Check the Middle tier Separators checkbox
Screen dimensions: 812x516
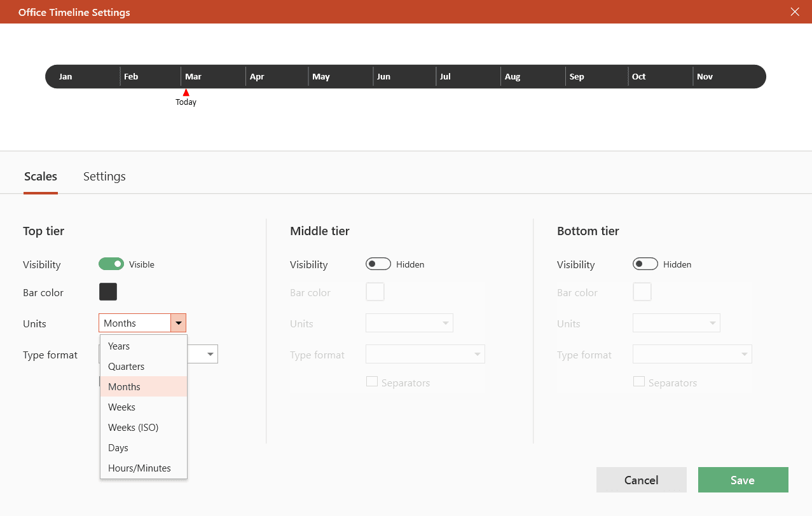click(x=372, y=382)
